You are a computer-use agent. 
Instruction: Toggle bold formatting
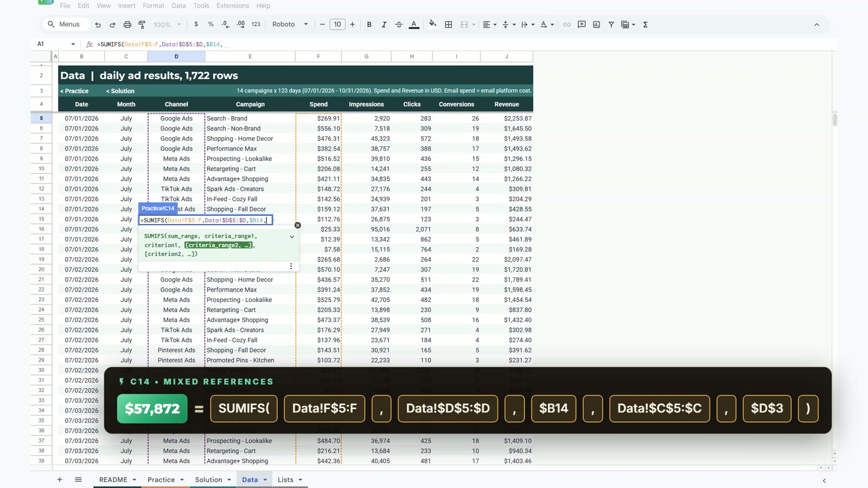(x=369, y=24)
